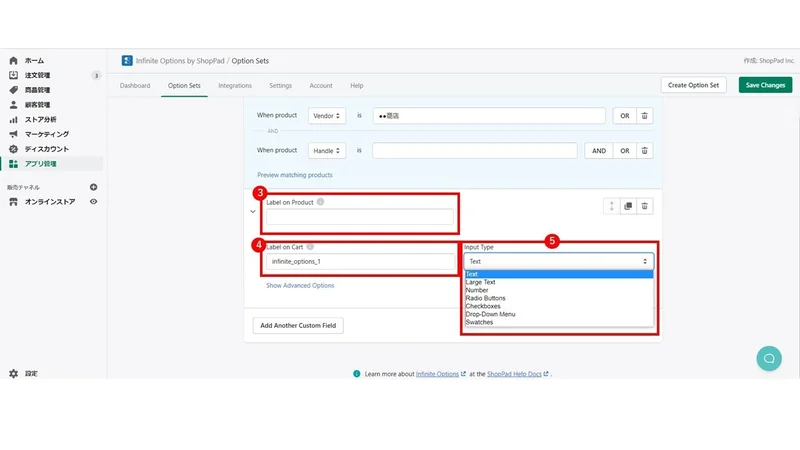Collapse the custom field using chevron
This screenshot has height=450, width=800.
pos(253,211)
